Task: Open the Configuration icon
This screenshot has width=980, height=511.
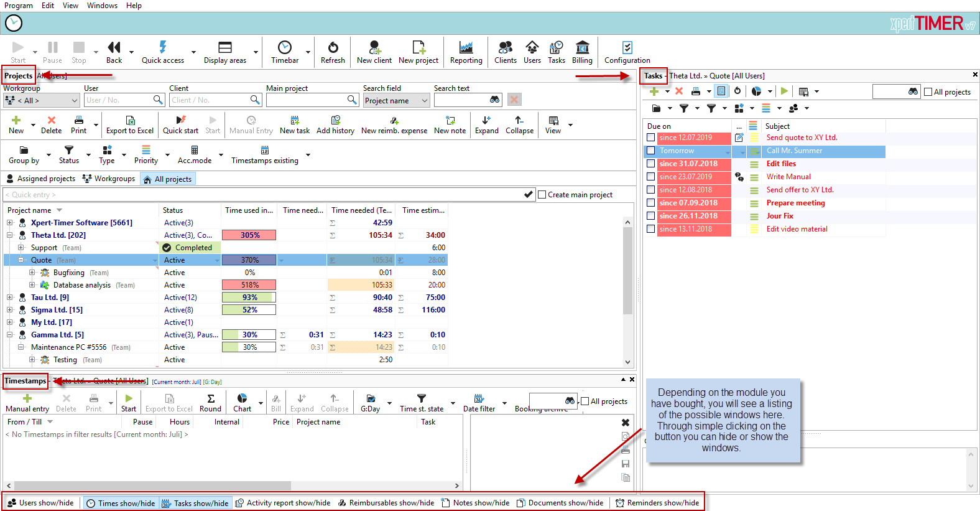Action: [x=627, y=48]
